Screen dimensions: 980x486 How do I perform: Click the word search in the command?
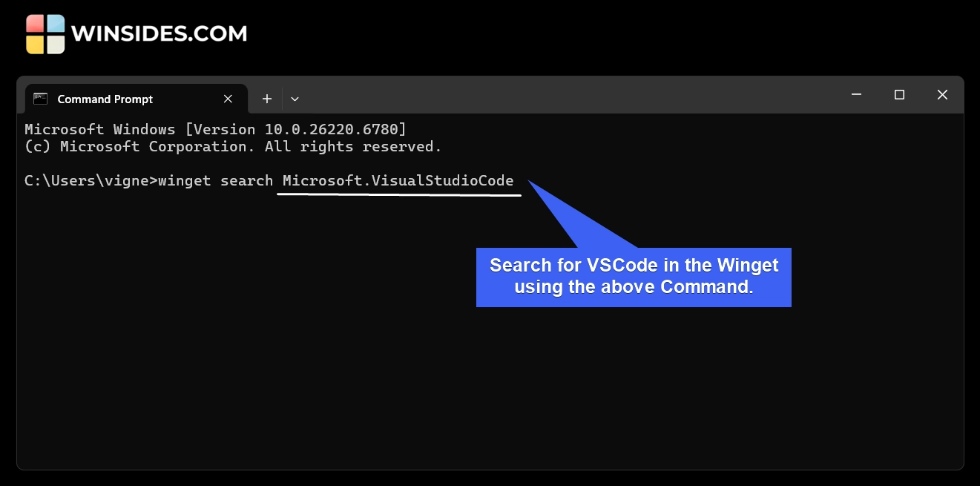pos(246,180)
